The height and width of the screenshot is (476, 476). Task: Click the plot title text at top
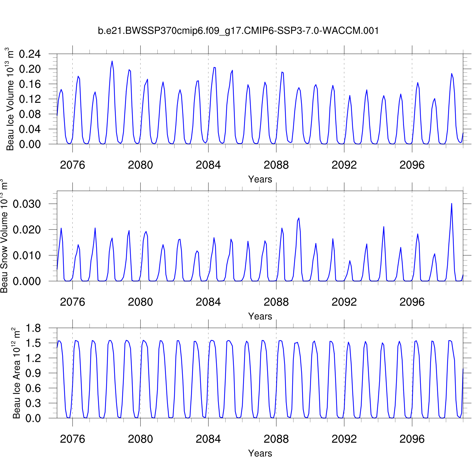[238, 31]
